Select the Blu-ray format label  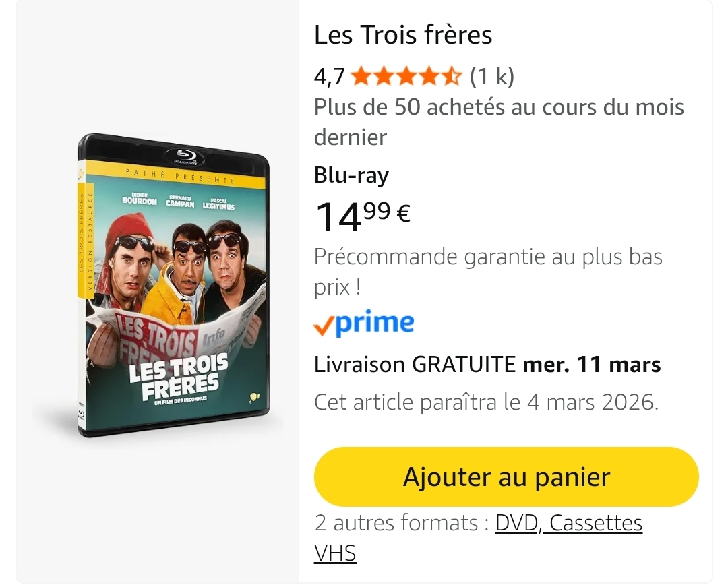[351, 175]
